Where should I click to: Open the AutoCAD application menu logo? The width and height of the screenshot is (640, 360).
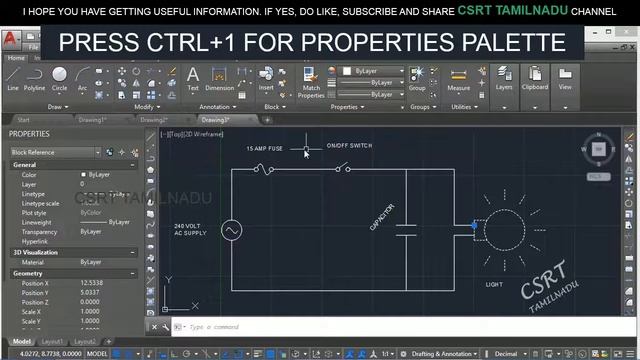click(11, 40)
